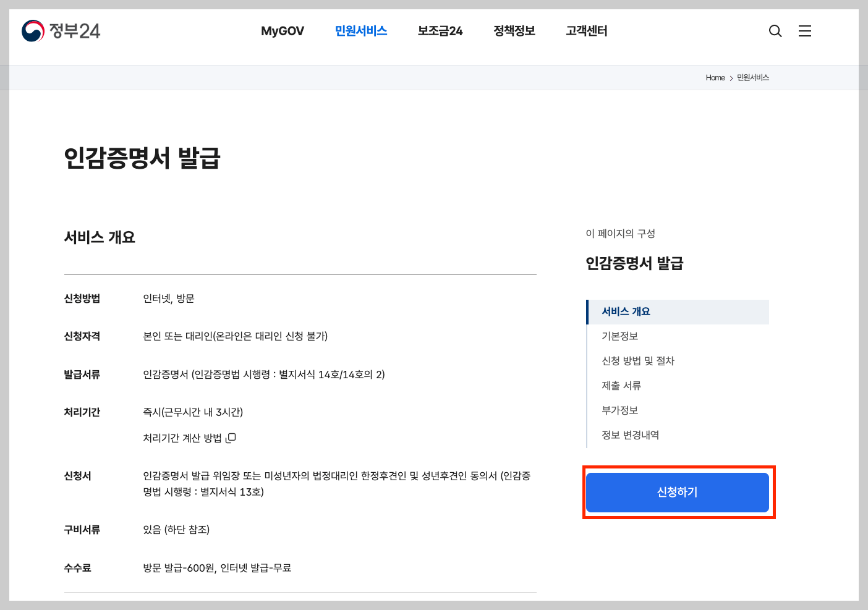
Task: Select 서비스 개요 in the page outline
Action: click(626, 311)
